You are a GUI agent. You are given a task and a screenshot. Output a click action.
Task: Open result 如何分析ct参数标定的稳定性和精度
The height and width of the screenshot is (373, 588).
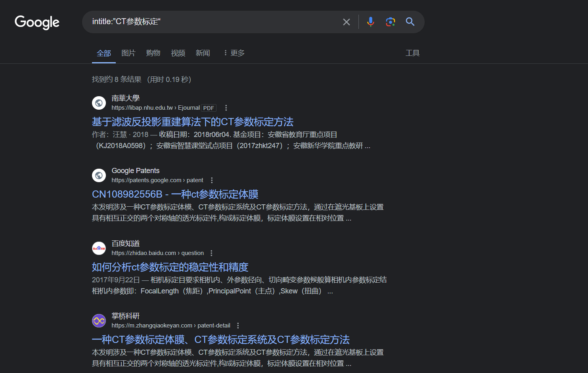click(x=170, y=267)
